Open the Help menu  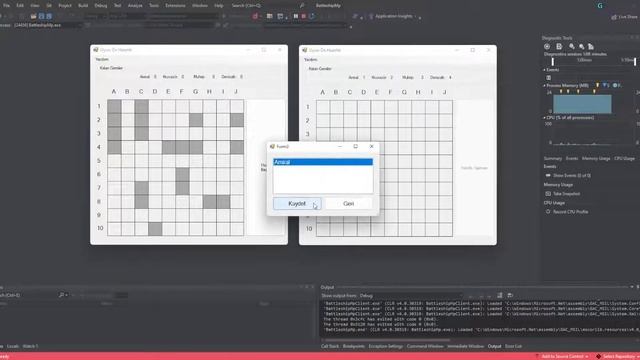[x=219, y=6]
